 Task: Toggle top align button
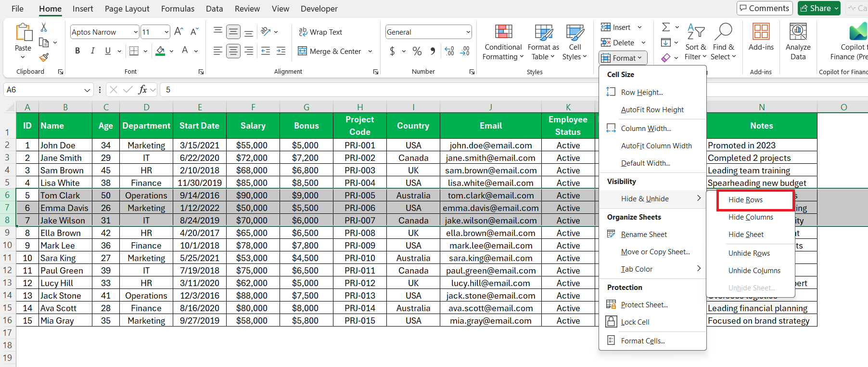(218, 32)
